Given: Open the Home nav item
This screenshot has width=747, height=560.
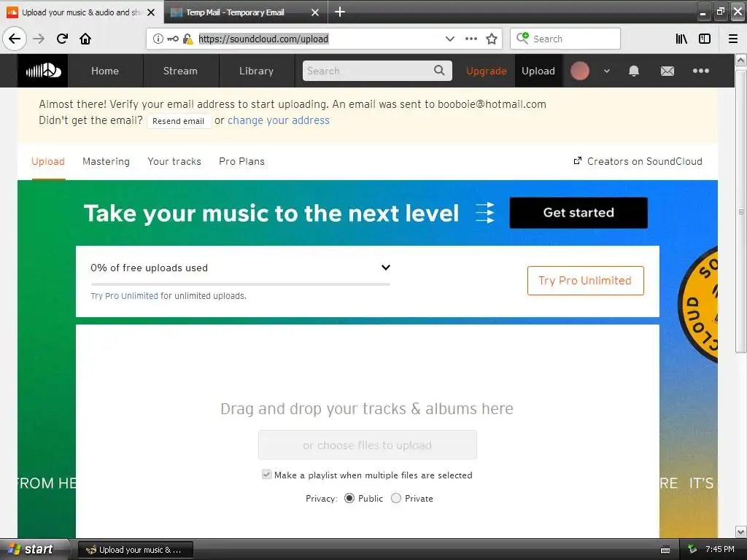Looking at the screenshot, I should click(105, 71).
